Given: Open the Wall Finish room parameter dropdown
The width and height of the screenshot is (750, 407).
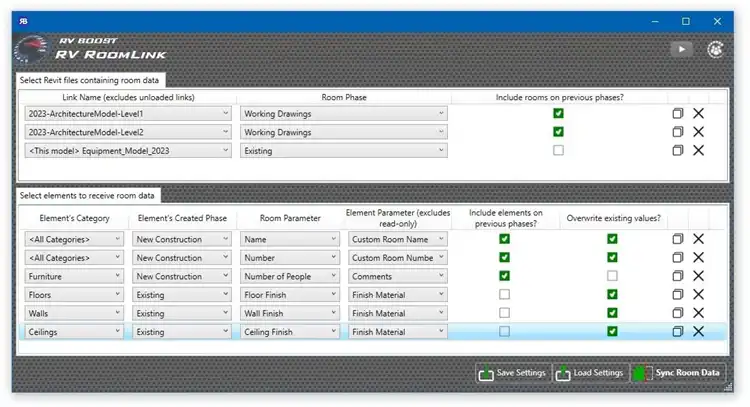Looking at the screenshot, I should (x=290, y=313).
